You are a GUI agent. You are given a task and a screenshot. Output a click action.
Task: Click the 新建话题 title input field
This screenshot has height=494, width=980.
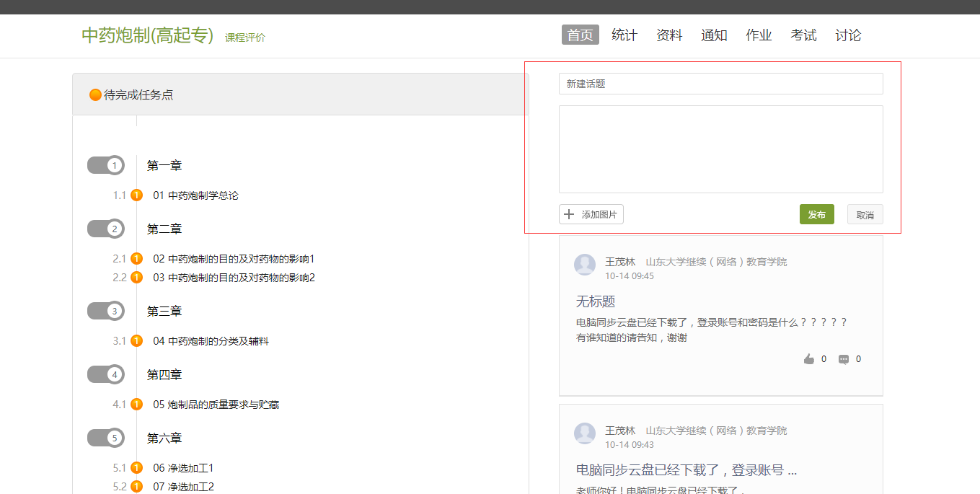(720, 84)
